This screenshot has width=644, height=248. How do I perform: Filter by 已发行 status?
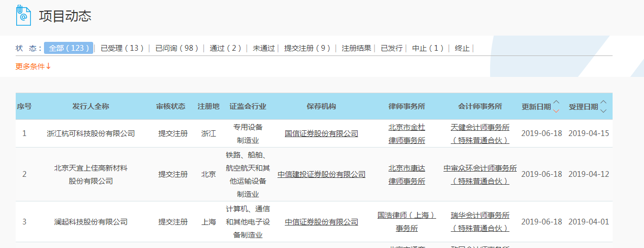tap(392, 48)
